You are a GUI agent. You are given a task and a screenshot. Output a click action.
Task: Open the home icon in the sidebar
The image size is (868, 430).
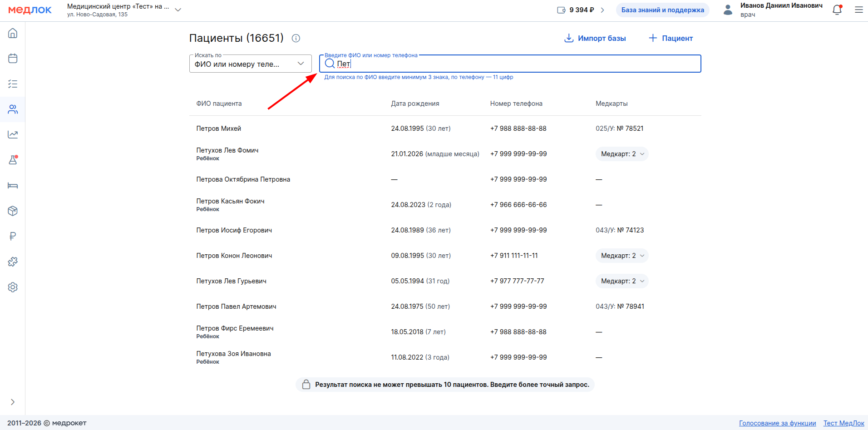click(x=13, y=33)
